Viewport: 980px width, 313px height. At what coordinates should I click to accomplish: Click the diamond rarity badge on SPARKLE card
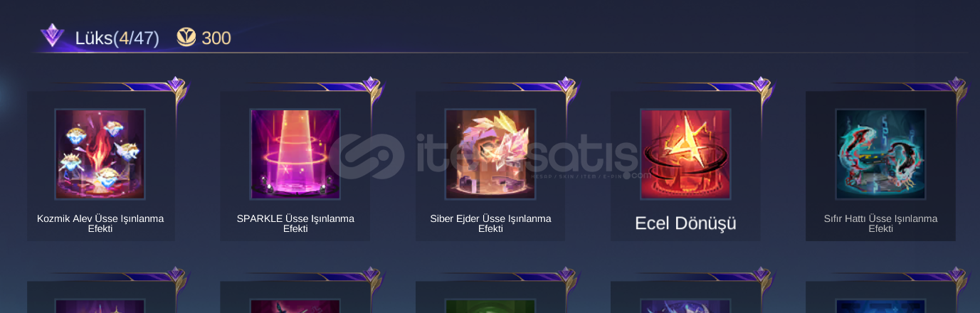370,85
